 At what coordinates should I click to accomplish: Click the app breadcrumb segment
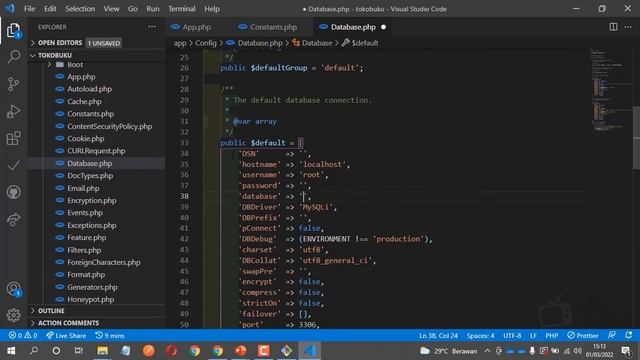click(x=180, y=43)
